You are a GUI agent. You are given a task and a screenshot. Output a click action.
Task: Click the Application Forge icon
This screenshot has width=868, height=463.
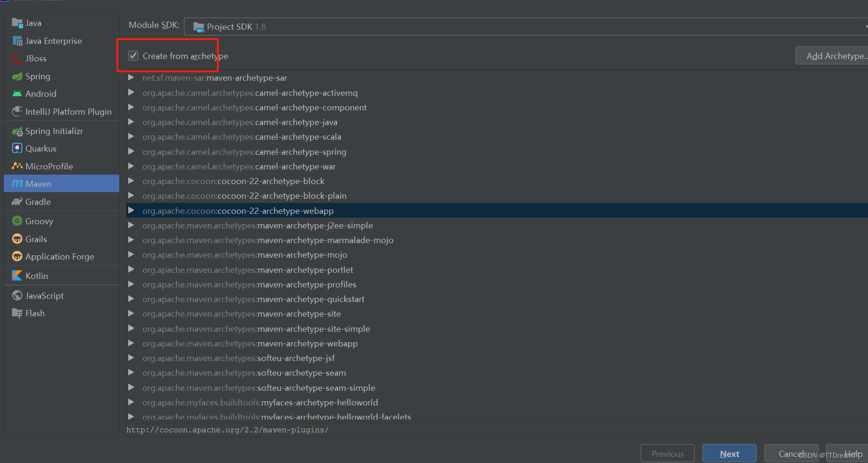(x=17, y=256)
